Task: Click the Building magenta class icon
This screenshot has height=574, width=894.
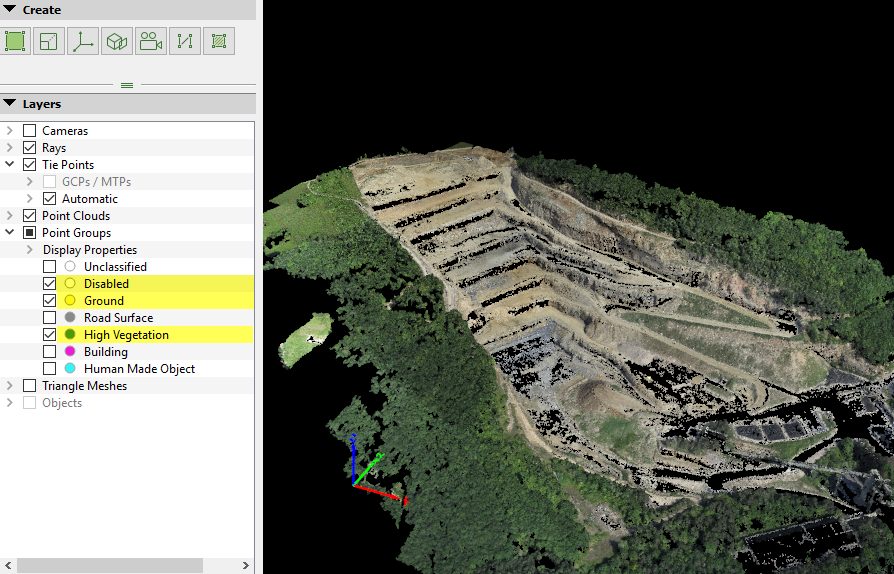Action: pyautogui.click(x=70, y=352)
